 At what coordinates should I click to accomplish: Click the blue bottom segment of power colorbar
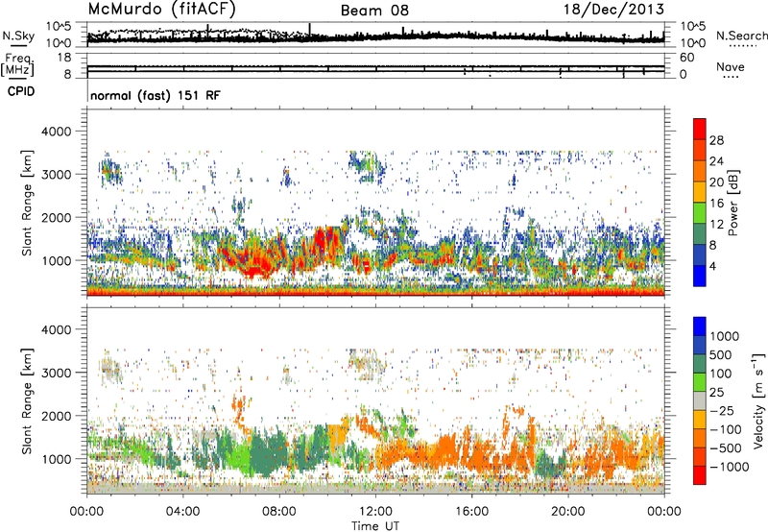click(x=700, y=276)
